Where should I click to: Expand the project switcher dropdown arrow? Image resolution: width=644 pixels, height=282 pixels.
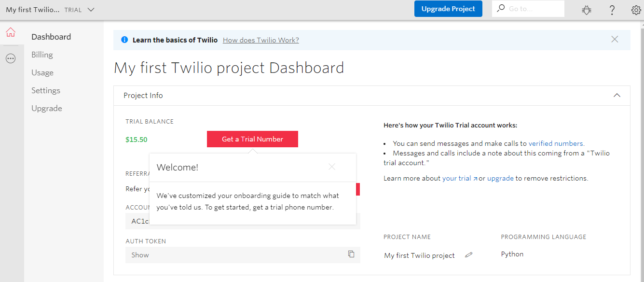point(91,10)
